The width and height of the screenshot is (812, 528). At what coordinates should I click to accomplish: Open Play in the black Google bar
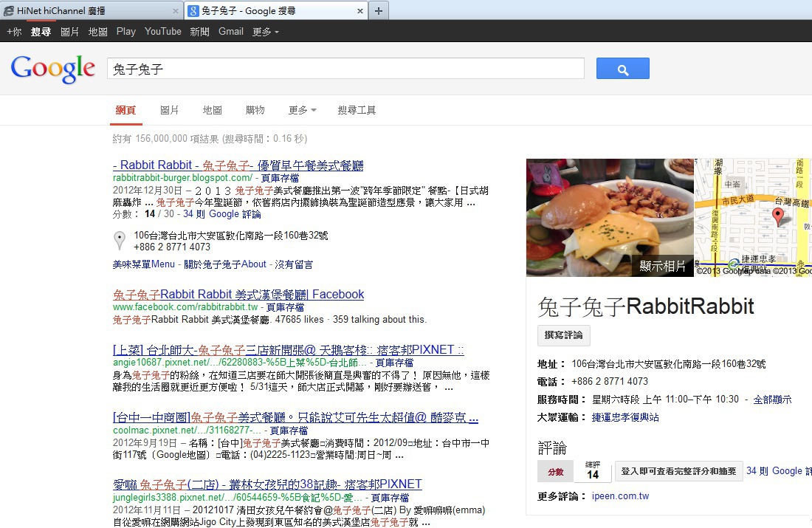pos(125,32)
